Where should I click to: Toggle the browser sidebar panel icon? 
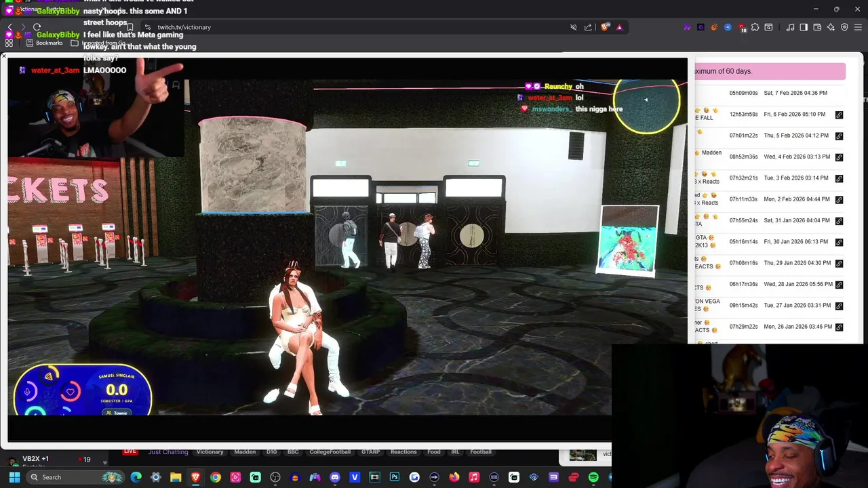[x=804, y=27]
